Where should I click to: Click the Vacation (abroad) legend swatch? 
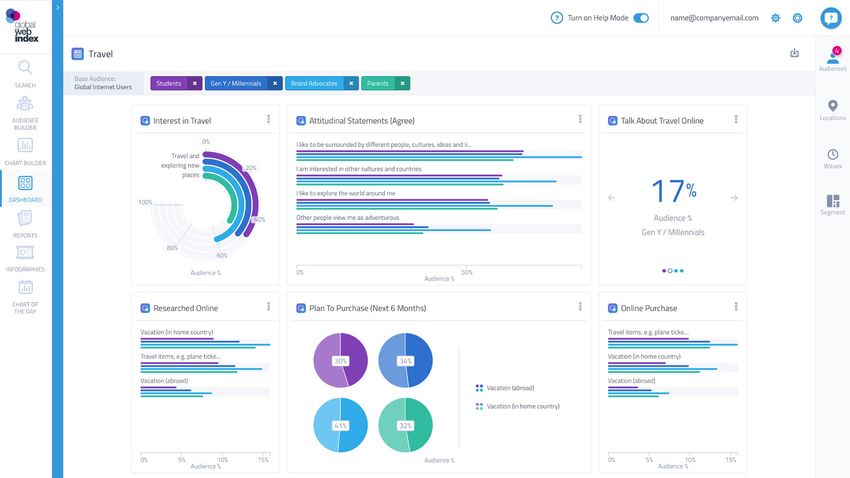[x=480, y=388]
